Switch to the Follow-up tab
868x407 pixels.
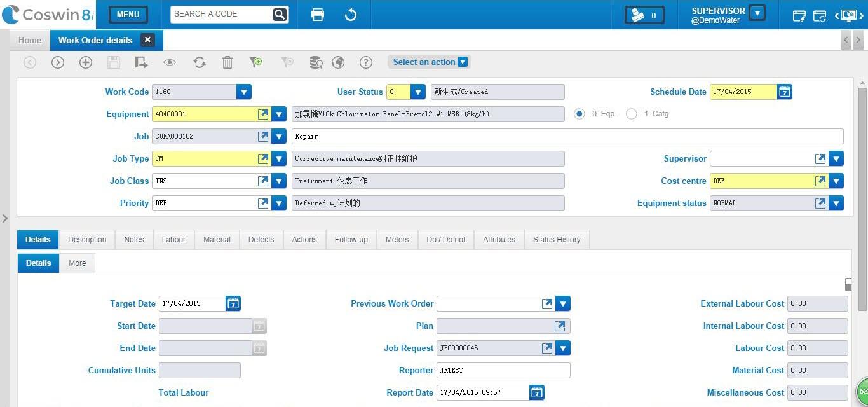[351, 240]
